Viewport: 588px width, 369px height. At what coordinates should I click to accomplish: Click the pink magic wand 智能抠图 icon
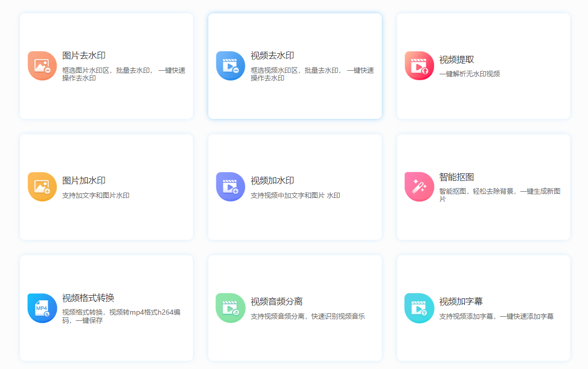click(x=419, y=187)
